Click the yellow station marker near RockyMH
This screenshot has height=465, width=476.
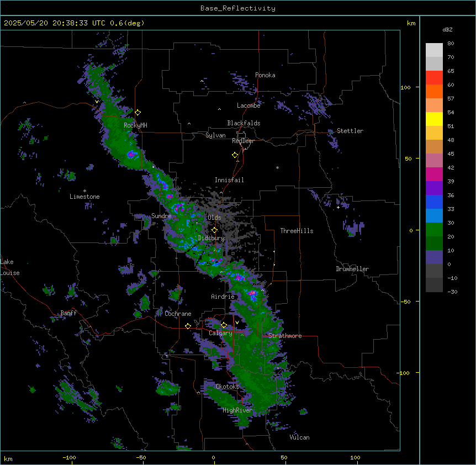pyautogui.click(x=138, y=112)
